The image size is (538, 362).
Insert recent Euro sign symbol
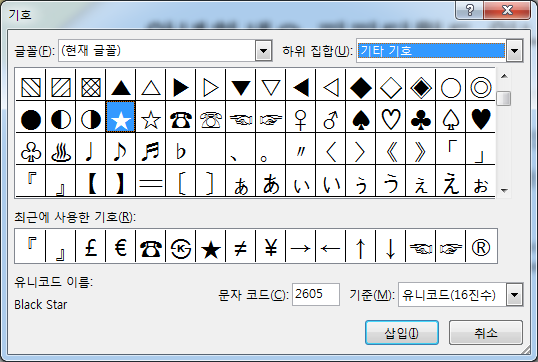coord(121,247)
